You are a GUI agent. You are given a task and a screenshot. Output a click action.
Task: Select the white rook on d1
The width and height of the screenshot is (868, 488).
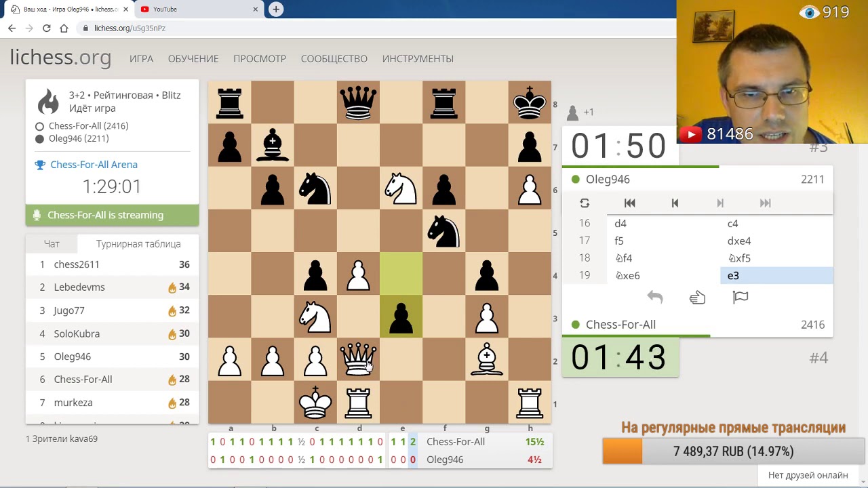point(358,402)
